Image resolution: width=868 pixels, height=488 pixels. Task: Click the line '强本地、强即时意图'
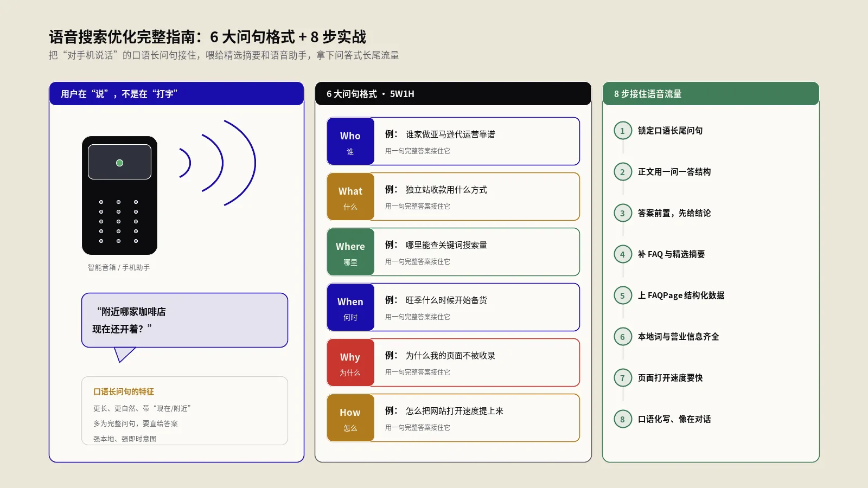coord(125,439)
